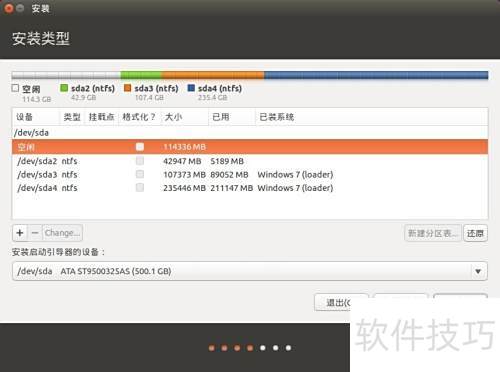This screenshot has height=372, width=500.
Task: Click the 新建分区表 button
Action: pyautogui.click(x=433, y=233)
